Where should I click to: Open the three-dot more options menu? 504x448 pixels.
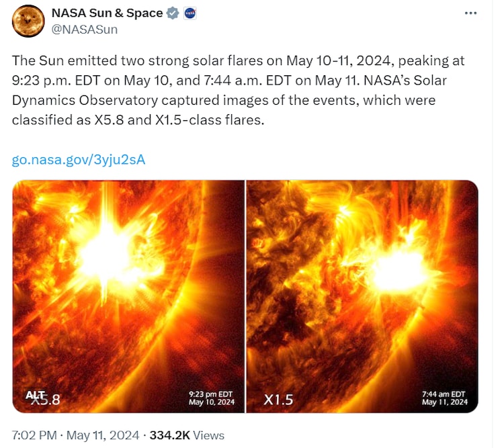coord(471,13)
